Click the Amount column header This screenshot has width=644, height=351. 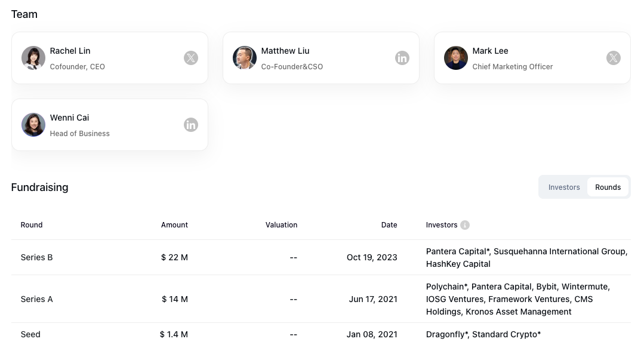174,225
